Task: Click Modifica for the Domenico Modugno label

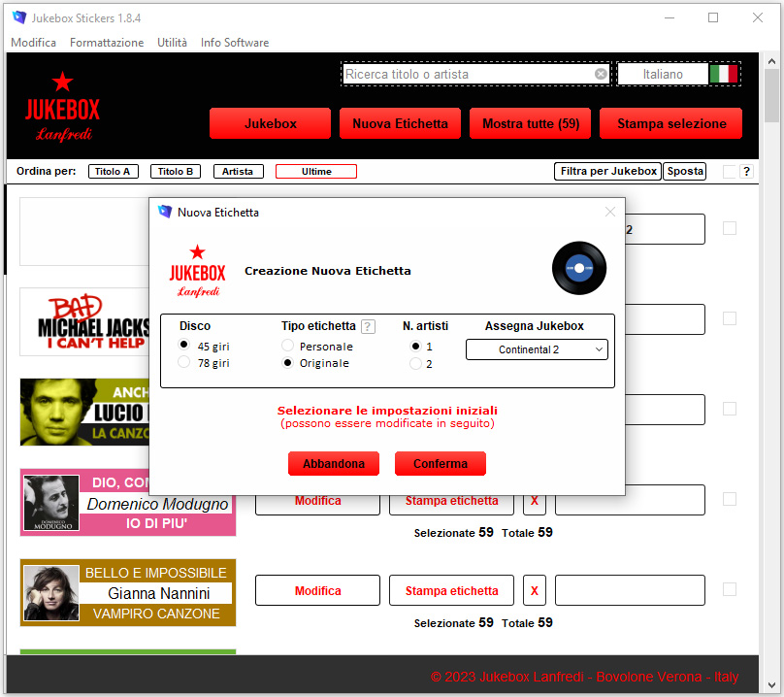Action: point(317,501)
